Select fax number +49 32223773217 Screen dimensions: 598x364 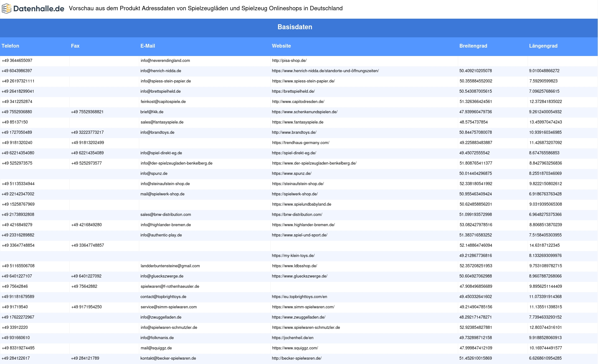click(87, 133)
